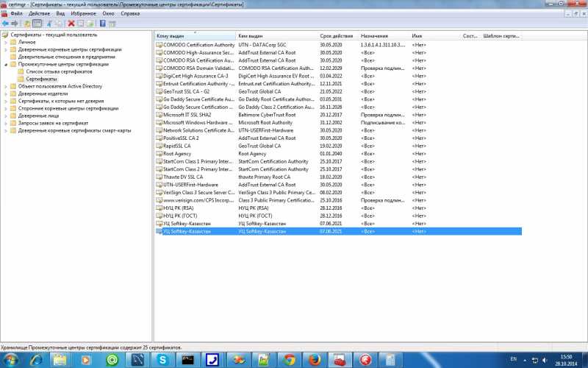
Task: Click the Back arrow in the toolbar
Action: point(5,24)
